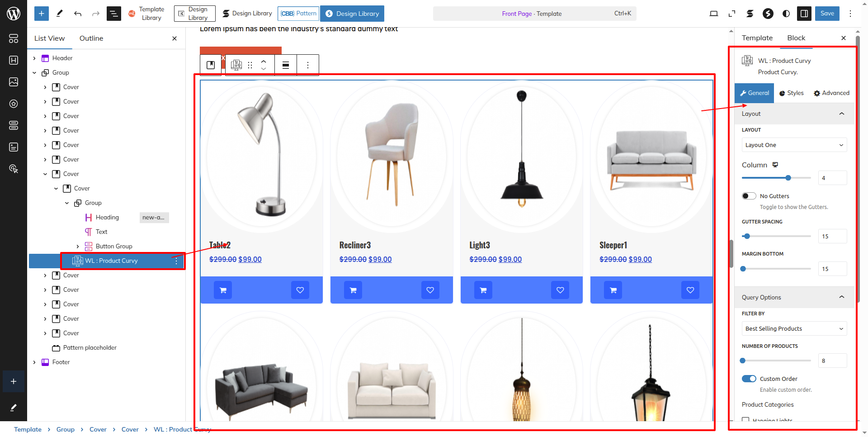The height and width of the screenshot is (437, 868).
Task: Switch to the List View tab
Action: click(x=49, y=38)
